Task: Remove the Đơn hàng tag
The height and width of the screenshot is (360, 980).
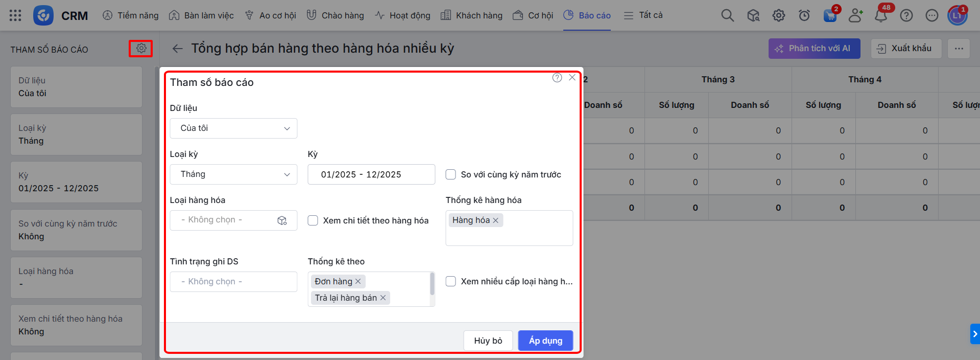Action: click(x=358, y=281)
